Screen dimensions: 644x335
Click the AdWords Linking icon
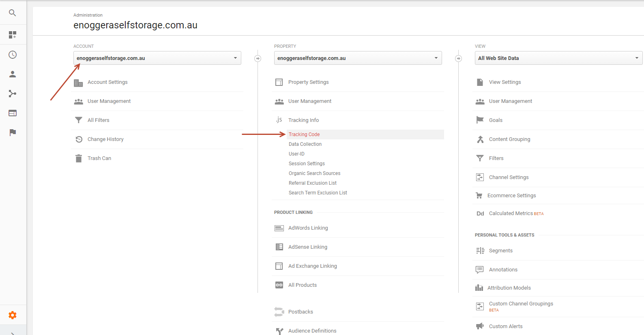[279, 228]
